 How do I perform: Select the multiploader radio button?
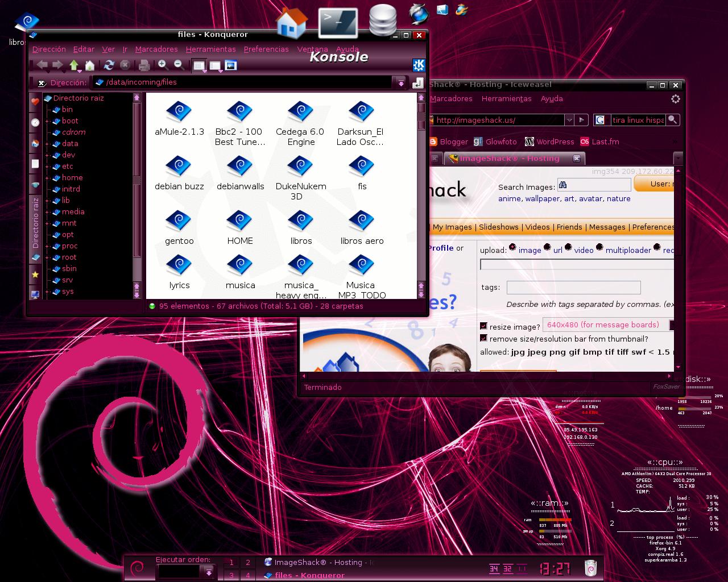point(599,247)
